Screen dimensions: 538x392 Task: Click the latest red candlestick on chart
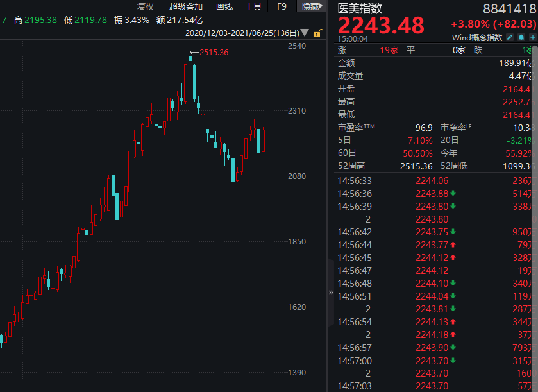tap(263, 141)
